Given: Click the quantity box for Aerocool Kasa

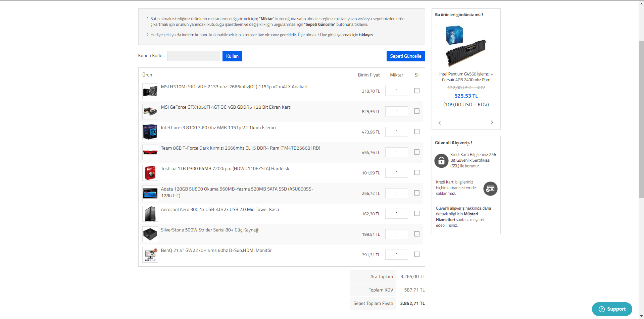Looking at the screenshot, I should tap(397, 214).
